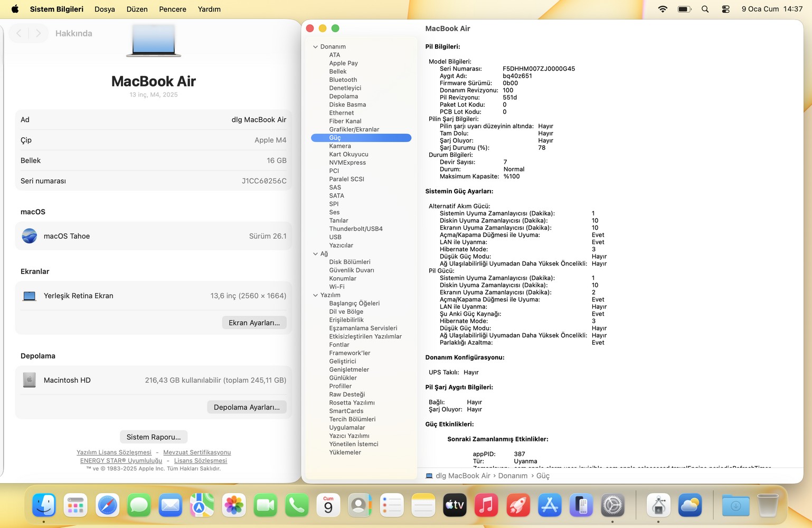The image size is (812, 528).
Task: Launch Safari from the Dock
Action: click(107, 506)
